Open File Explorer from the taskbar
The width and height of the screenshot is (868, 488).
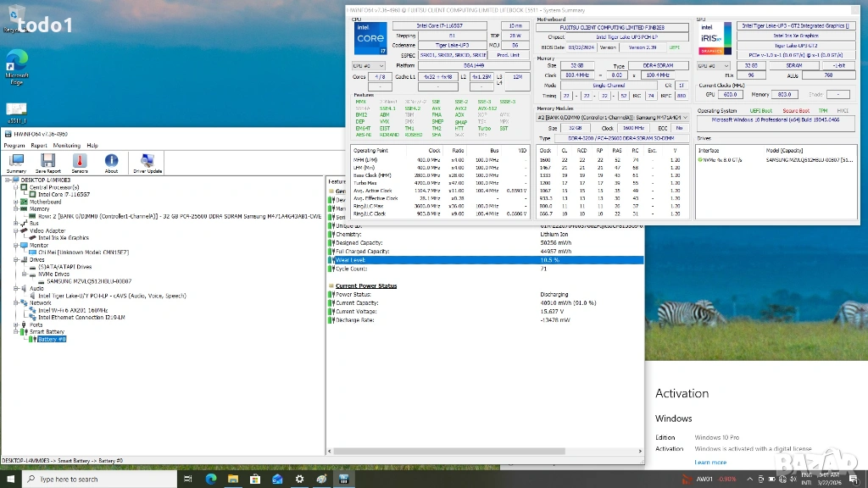pos(233,479)
